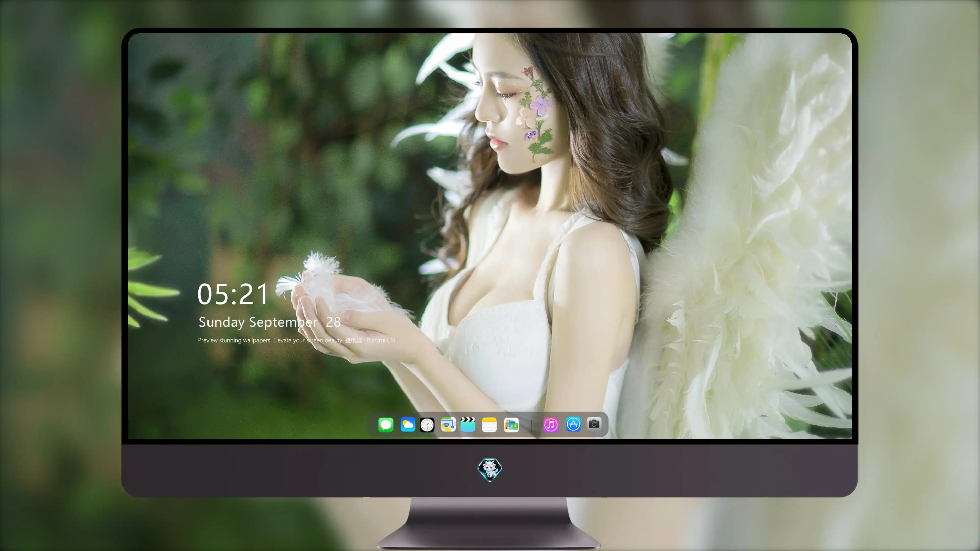Click the dragon logo on monitor chin
This screenshot has height=551, width=980.
pyautogui.click(x=490, y=470)
